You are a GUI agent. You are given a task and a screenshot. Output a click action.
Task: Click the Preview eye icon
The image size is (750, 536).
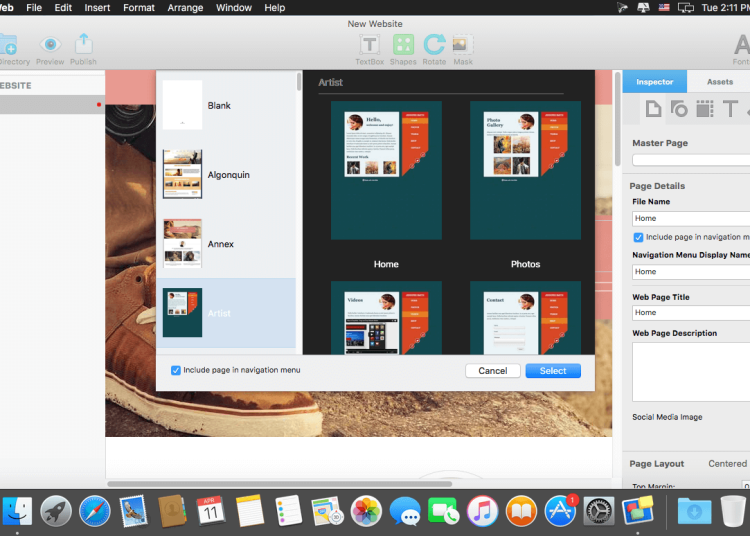pos(50,45)
